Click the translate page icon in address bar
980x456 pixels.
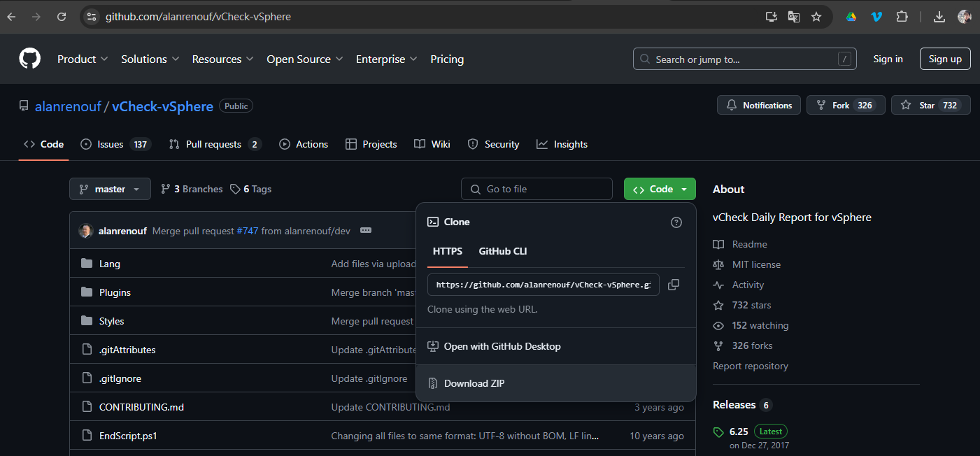point(794,17)
